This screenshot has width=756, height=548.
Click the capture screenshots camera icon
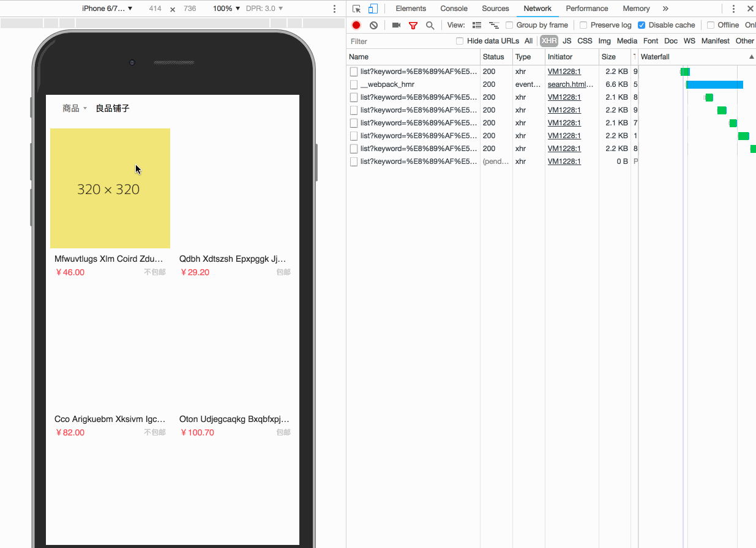point(396,25)
